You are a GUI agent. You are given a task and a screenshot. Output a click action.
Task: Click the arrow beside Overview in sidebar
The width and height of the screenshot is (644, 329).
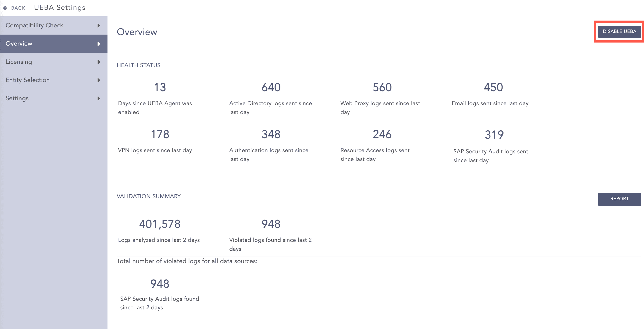[99, 44]
